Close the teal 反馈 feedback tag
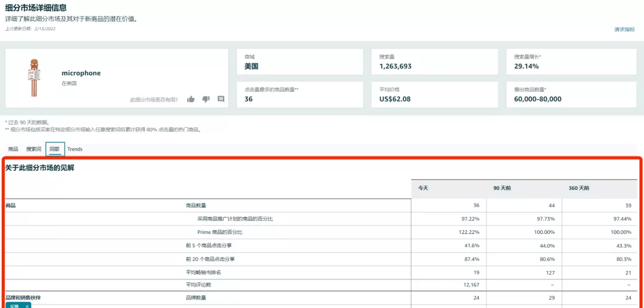The image size is (644, 308). 27,306
